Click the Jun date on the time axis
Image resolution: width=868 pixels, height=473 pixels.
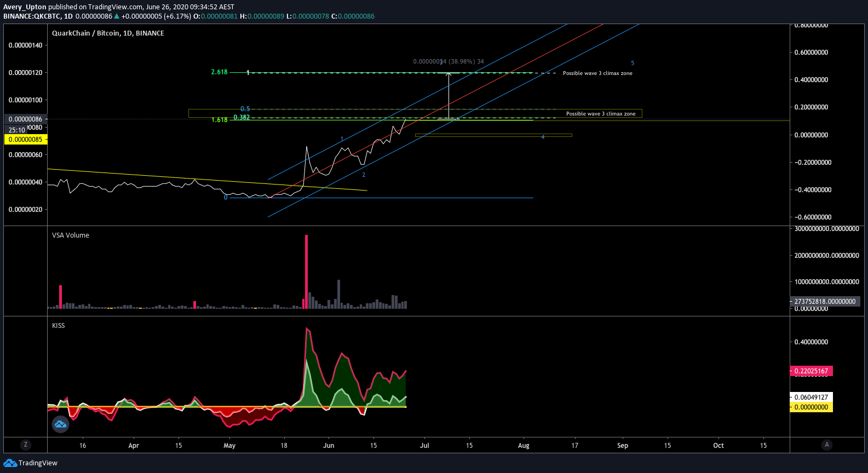329,446
